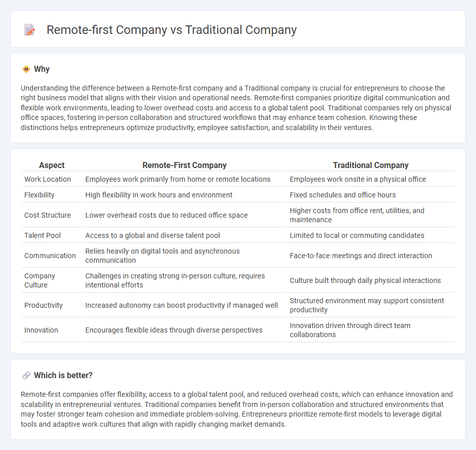Select the Flexibility row label
The image size is (476, 450).
click(x=39, y=195)
